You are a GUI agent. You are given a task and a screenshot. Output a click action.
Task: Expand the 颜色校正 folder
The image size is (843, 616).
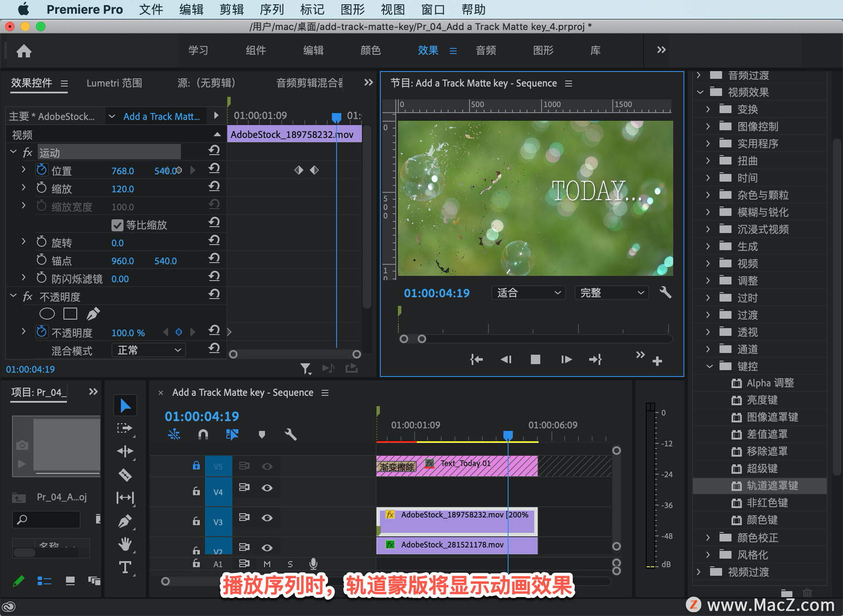[x=708, y=537]
